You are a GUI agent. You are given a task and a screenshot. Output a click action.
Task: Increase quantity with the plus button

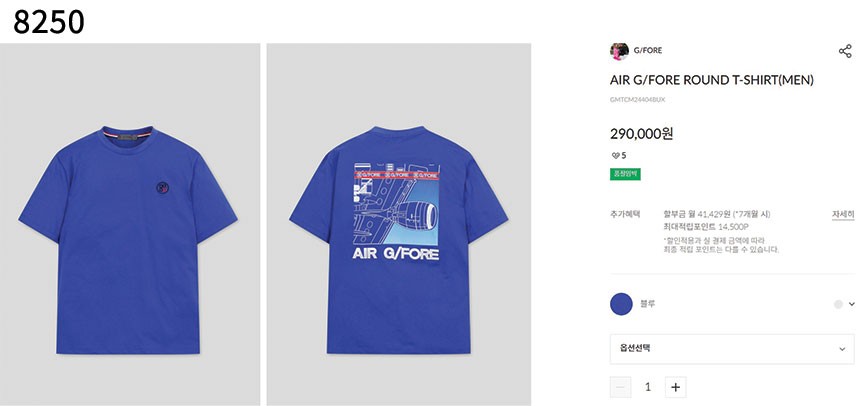[x=676, y=387]
